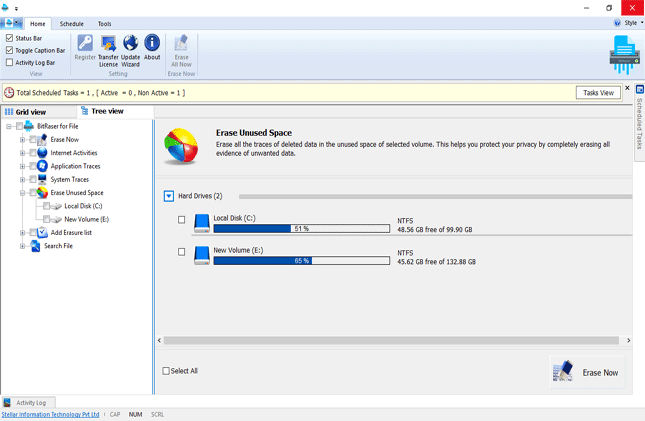Switch to the Home ribbon tab
This screenshot has width=645, height=421.
(38, 24)
